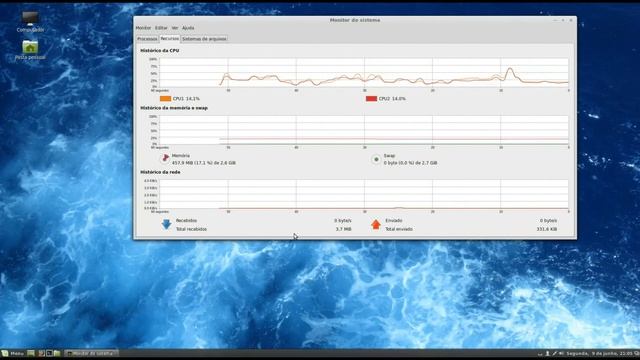Screen dimensions: 640x360
Task: Click the Monitor do sistema title bar
Action: coord(355,20)
